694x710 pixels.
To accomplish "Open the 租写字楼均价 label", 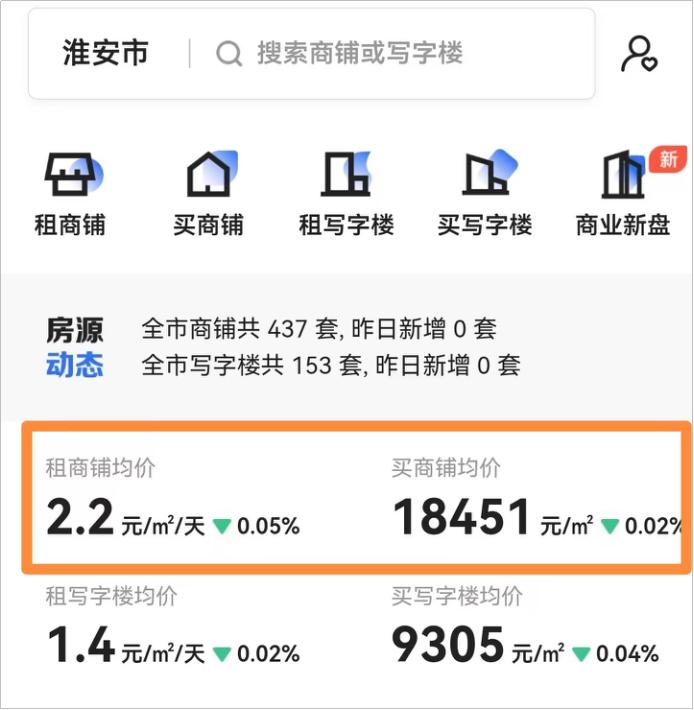I will pos(111,596).
